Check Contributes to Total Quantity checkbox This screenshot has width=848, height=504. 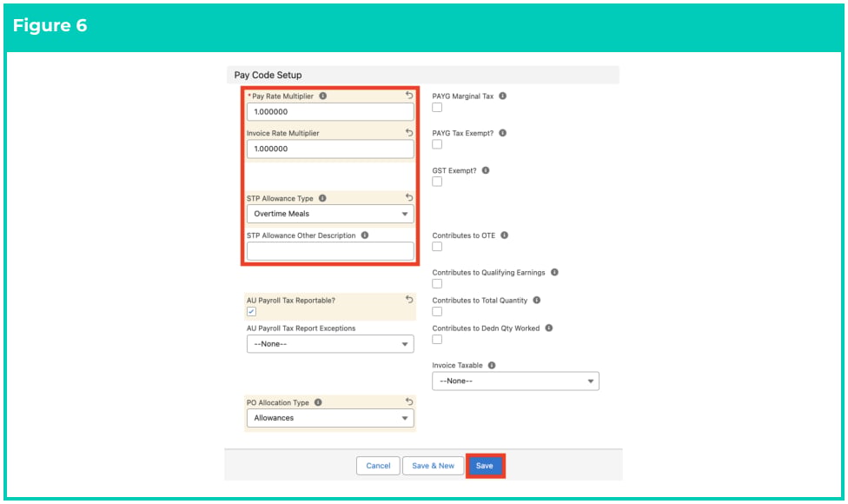[437, 311]
